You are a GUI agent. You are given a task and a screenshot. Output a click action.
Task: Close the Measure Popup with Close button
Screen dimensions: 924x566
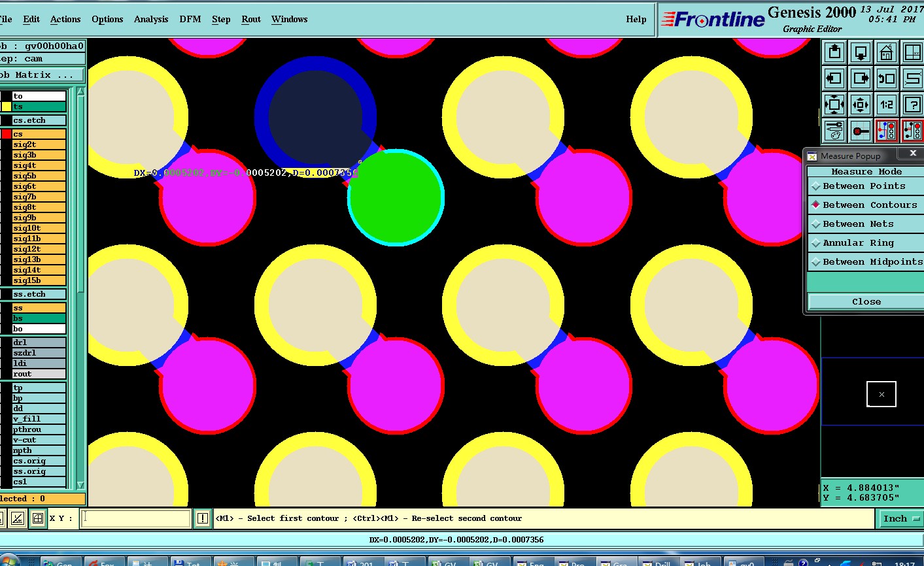pos(866,302)
